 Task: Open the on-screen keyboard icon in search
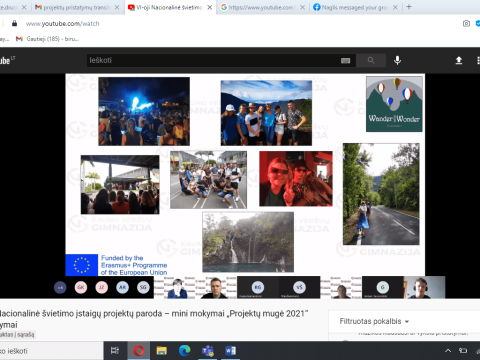[x=346, y=60]
